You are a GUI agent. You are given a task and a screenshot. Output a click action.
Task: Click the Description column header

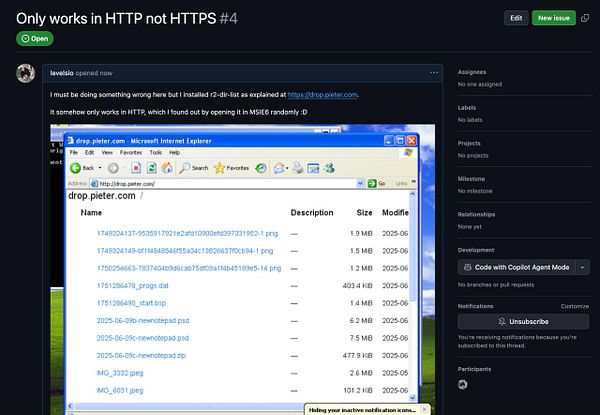coord(312,213)
